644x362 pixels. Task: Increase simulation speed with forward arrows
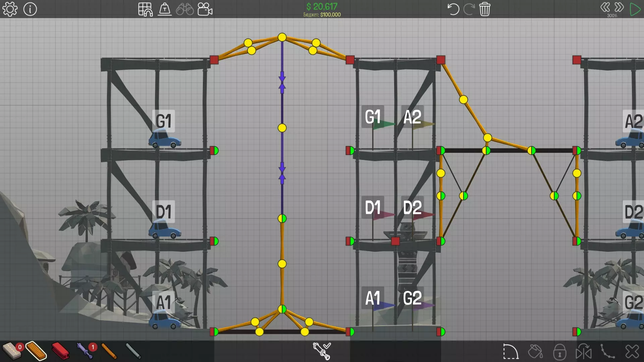click(619, 7)
